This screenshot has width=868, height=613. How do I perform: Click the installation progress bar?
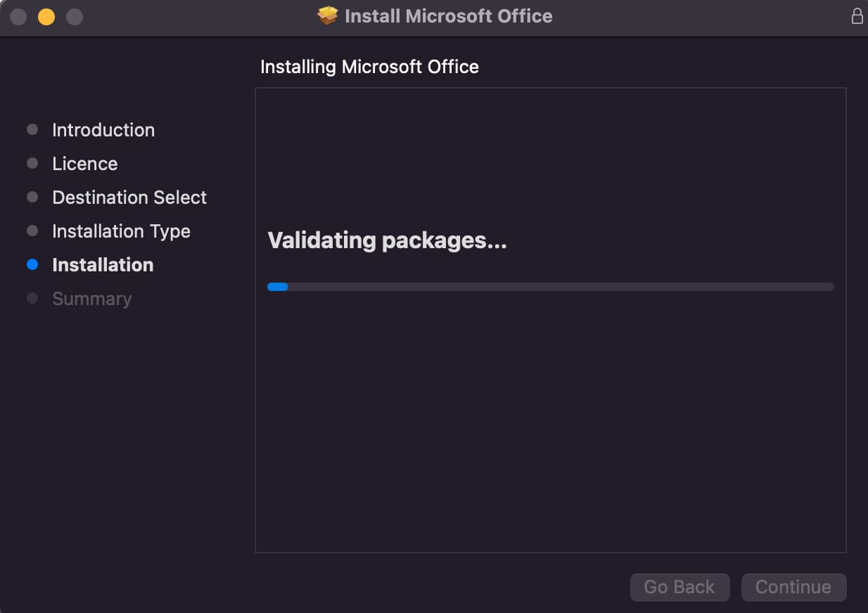(x=550, y=287)
